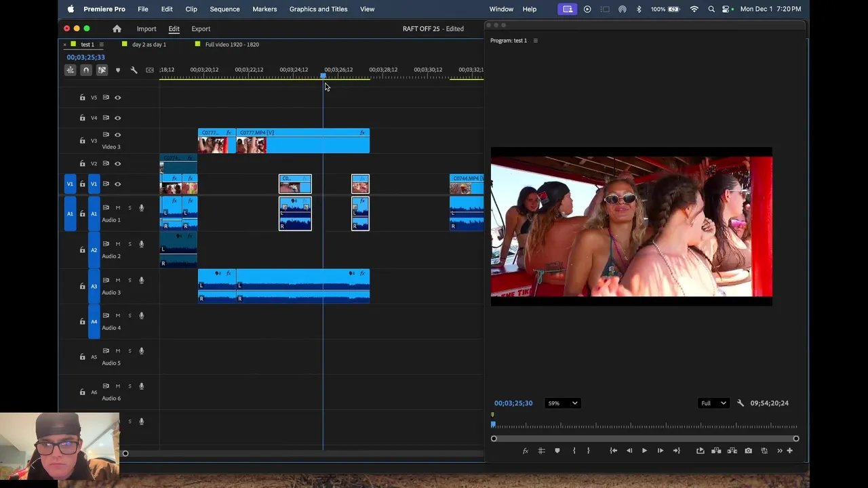Open the Import workspace
The height and width of the screenshot is (488, 868).
pyautogui.click(x=146, y=28)
